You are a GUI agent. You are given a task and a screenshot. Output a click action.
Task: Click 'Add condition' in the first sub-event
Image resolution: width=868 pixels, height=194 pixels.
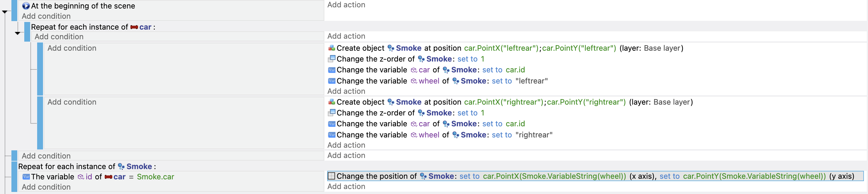(x=72, y=48)
